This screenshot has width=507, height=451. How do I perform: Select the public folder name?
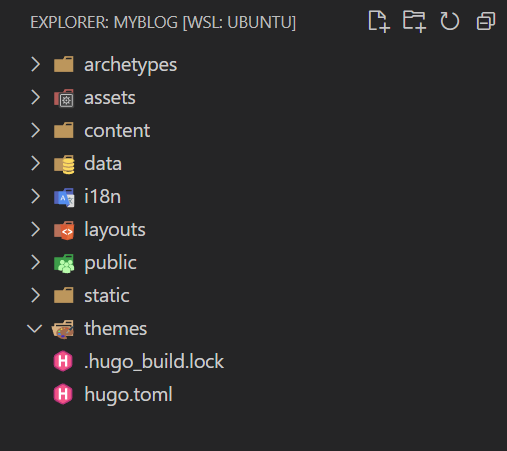(110, 263)
